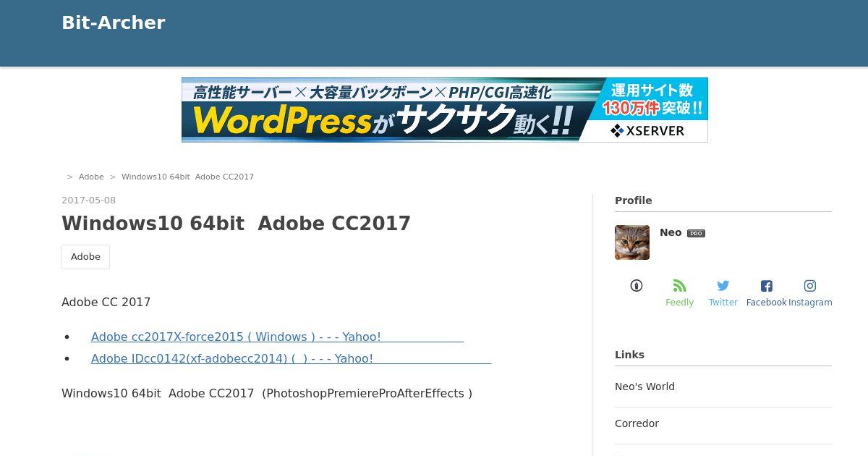
Task: Open the Corredor sidebar link
Action: [637, 423]
